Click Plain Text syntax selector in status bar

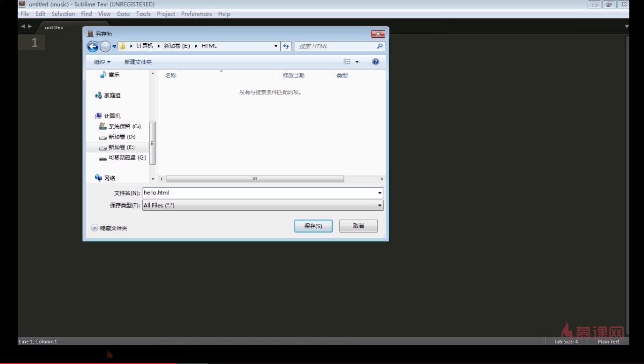point(608,341)
